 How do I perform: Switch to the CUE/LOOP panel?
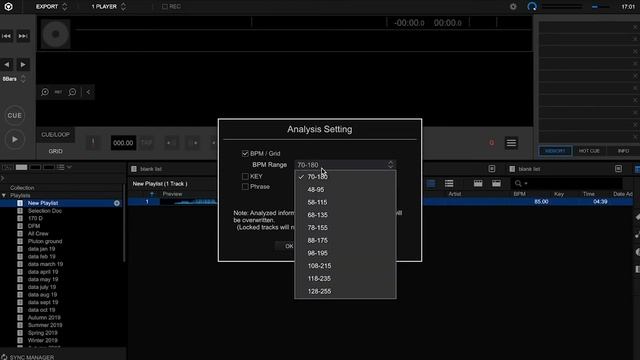click(x=56, y=135)
